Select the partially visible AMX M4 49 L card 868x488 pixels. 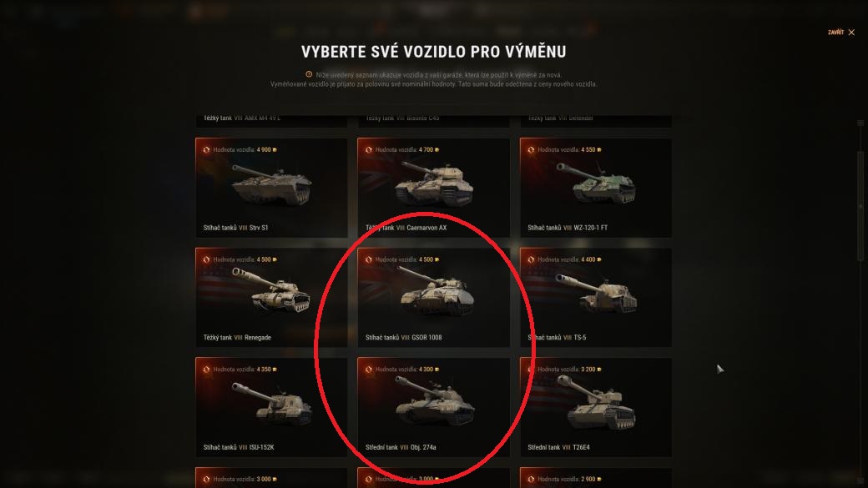tap(271, 121)
